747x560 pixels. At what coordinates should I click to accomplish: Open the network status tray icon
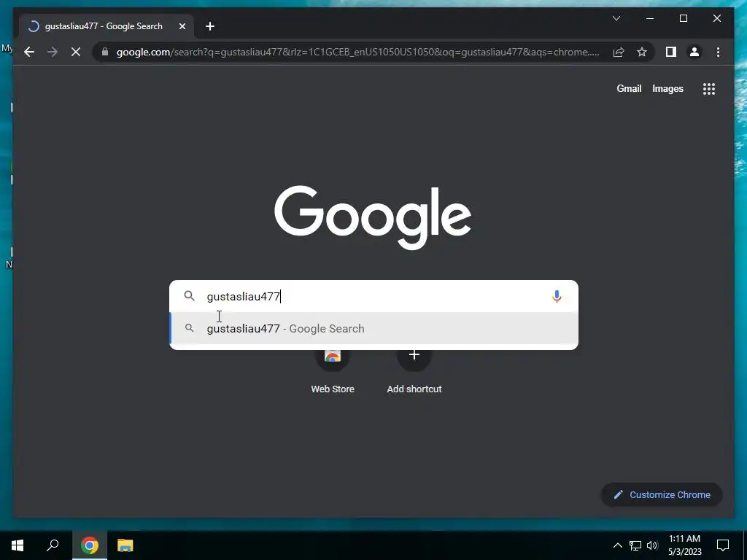[635, 545]
